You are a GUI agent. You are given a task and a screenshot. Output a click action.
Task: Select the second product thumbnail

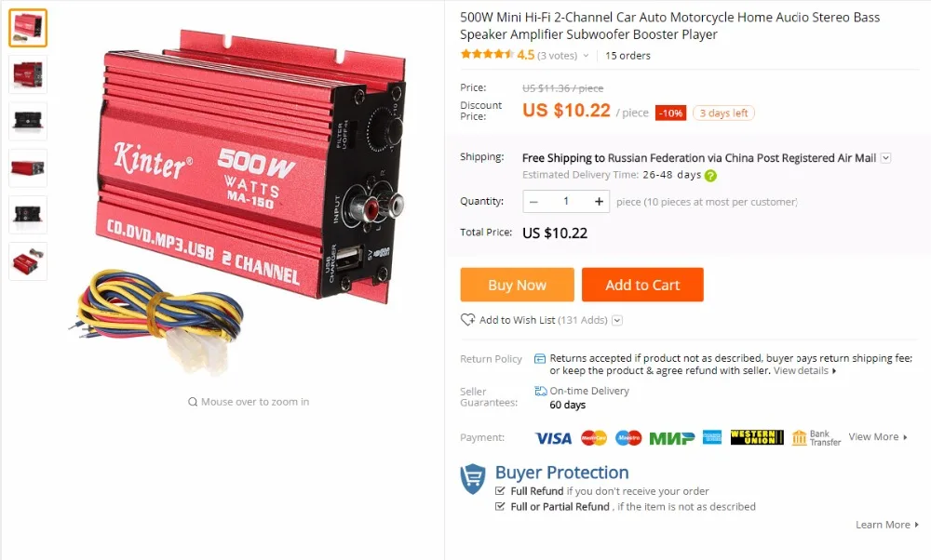[x=28, y=74]
